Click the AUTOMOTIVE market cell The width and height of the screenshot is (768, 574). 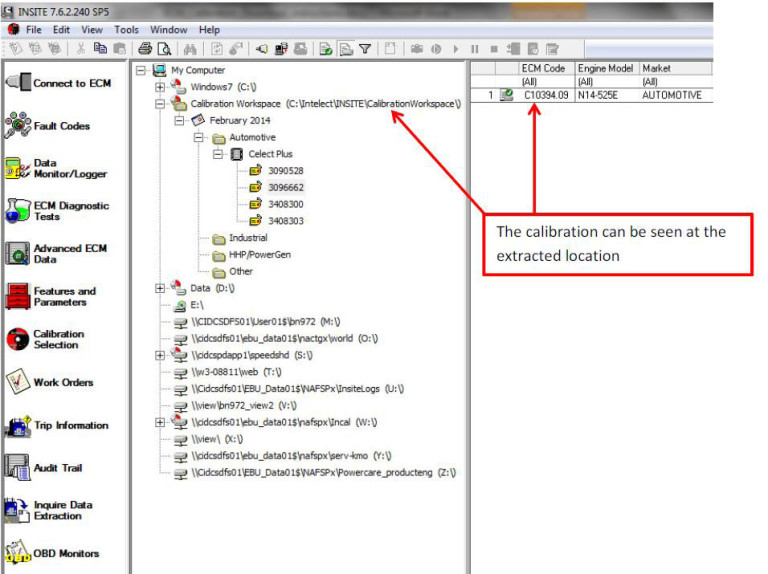[675, 95]
